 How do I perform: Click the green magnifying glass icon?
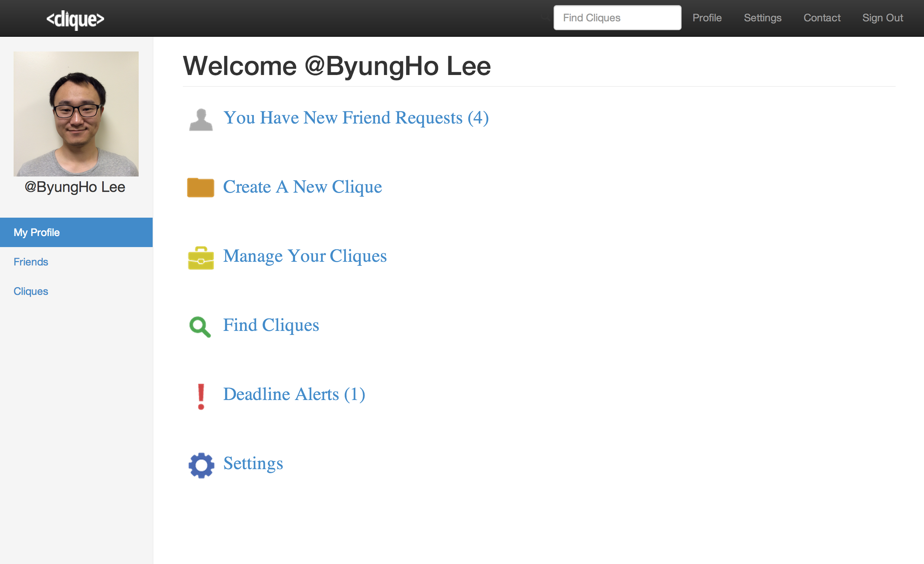tap(200, 327)
